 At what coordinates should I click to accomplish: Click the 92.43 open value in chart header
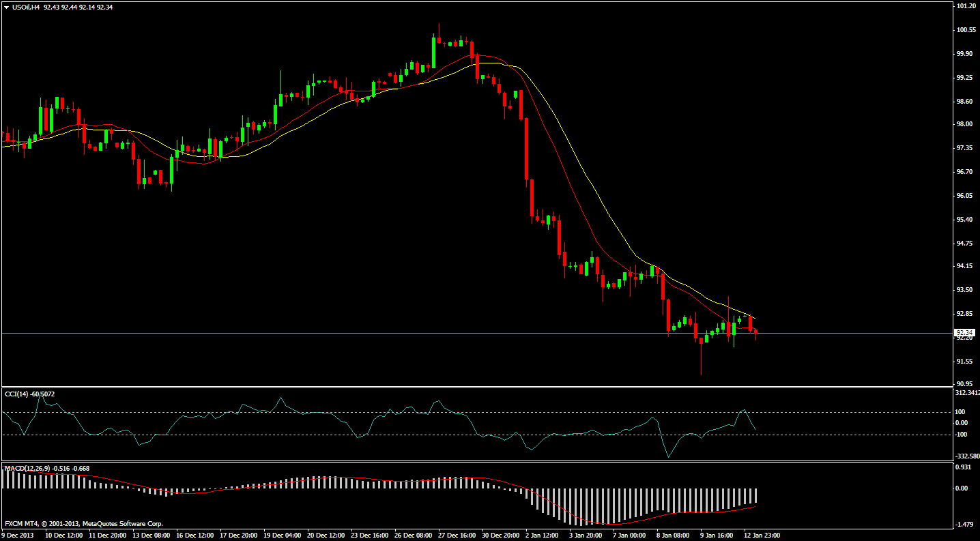52,7
